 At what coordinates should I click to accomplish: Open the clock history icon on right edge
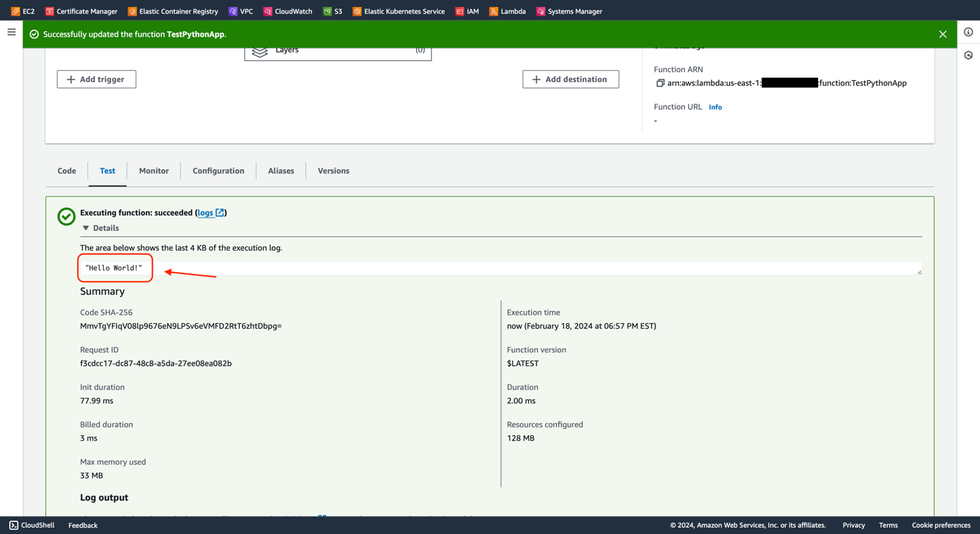tap(968, 55)
